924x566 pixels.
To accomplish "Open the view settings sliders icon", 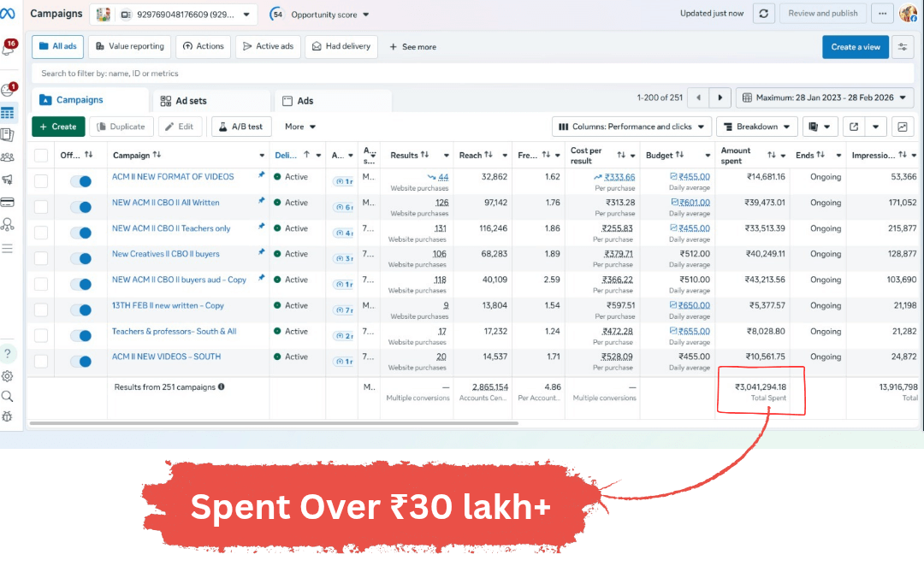I will (903, 47).
